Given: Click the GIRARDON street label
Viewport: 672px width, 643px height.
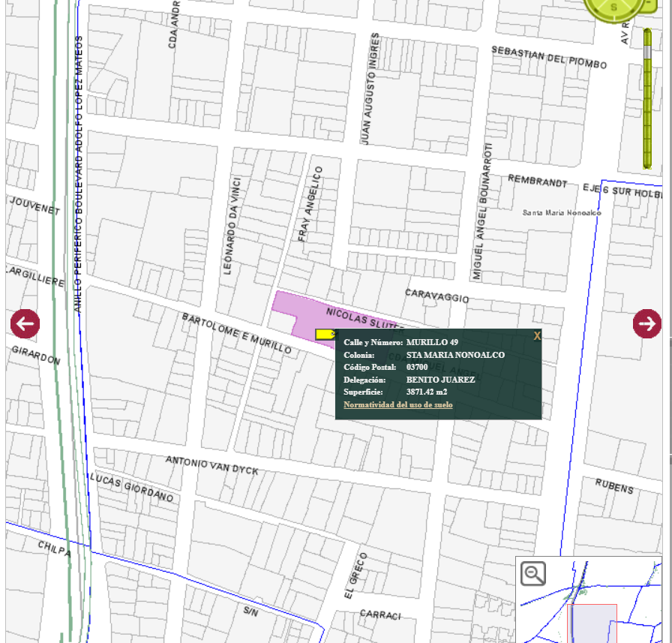Looking at the screenshot, I should point(36,356).
